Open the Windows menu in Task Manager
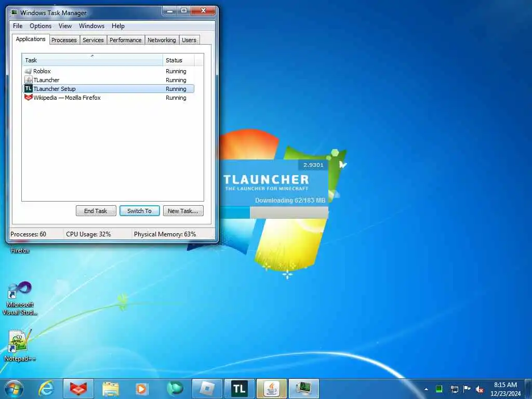This screenshot has width=532, height=399. 91,26
